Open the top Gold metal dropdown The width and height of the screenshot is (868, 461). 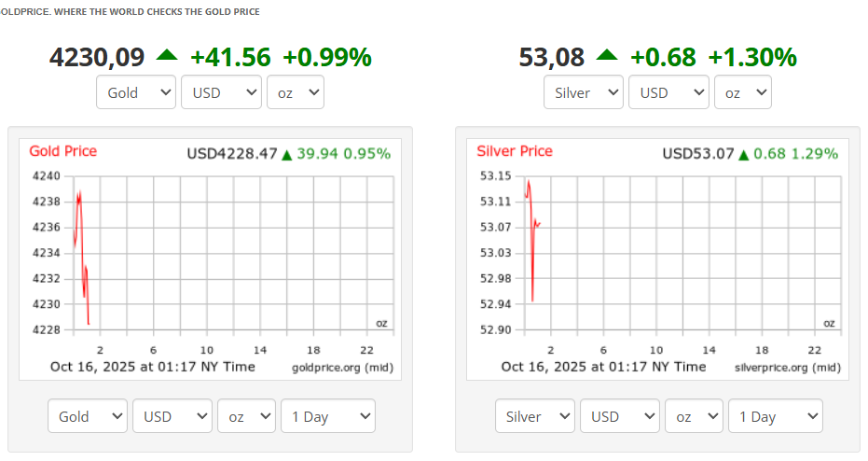click(x=135, y=92)
